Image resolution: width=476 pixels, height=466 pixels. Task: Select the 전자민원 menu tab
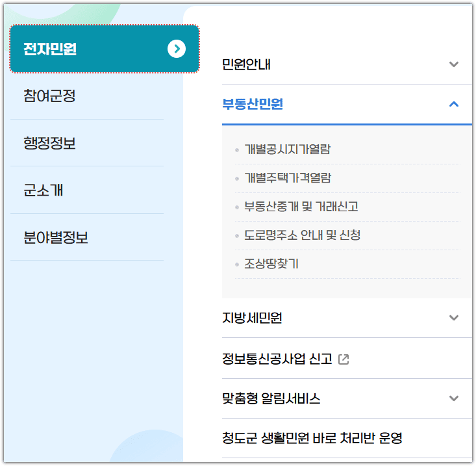click(105, 49)
